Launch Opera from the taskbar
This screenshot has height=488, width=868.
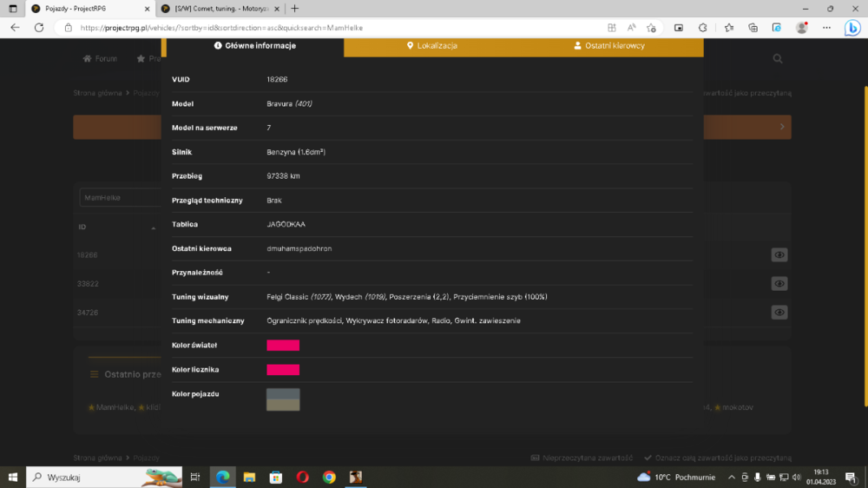(x=302, y=477)
